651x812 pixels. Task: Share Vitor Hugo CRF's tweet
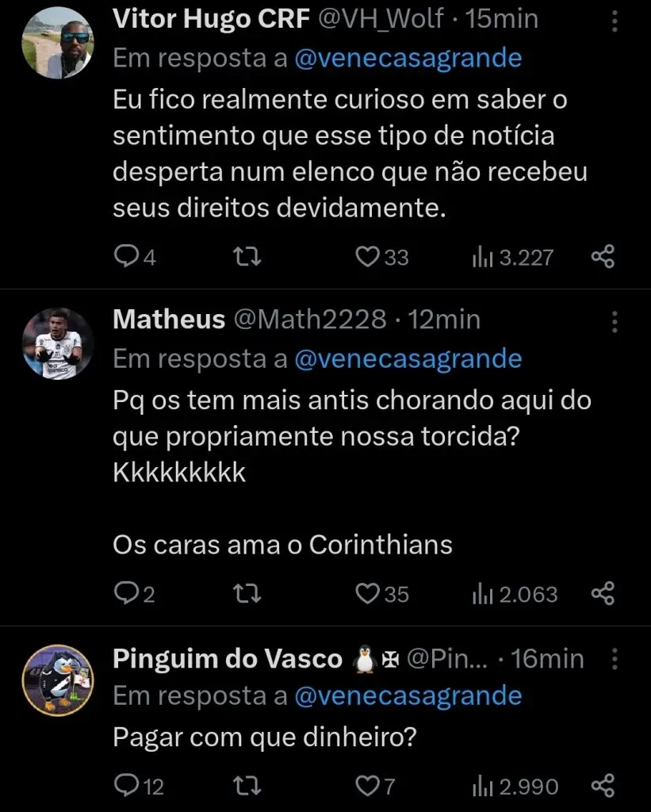click(x=603, y=256)
